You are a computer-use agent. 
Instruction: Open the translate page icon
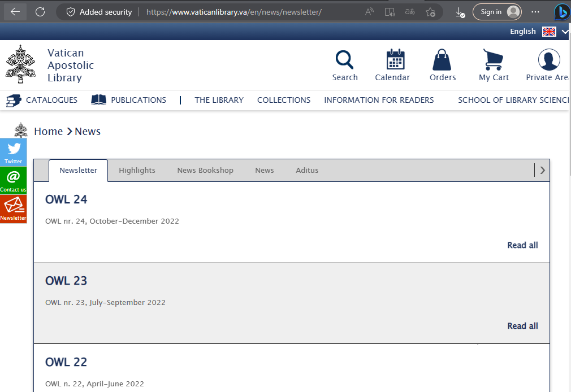pyautogui.click(x=410, y=12)
